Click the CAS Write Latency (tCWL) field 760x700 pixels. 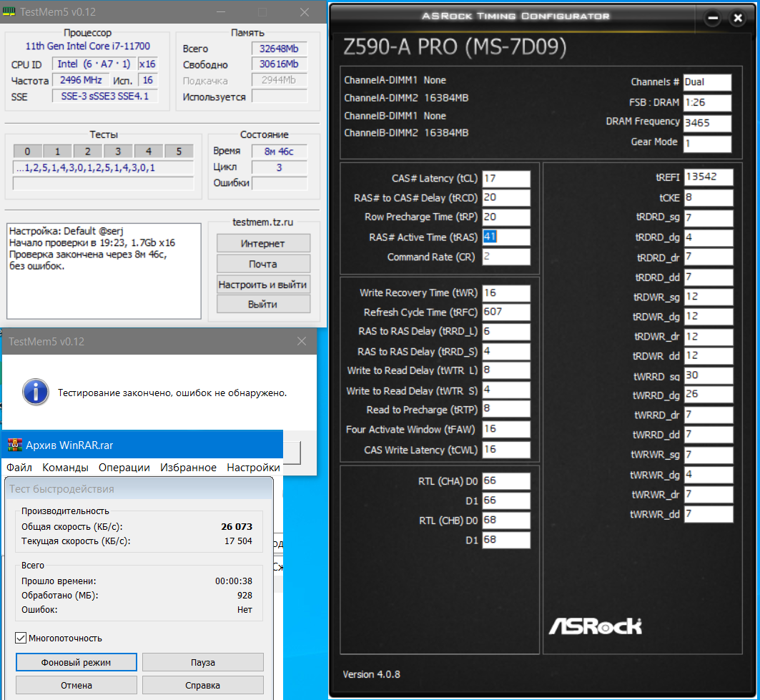click(506, 449)
